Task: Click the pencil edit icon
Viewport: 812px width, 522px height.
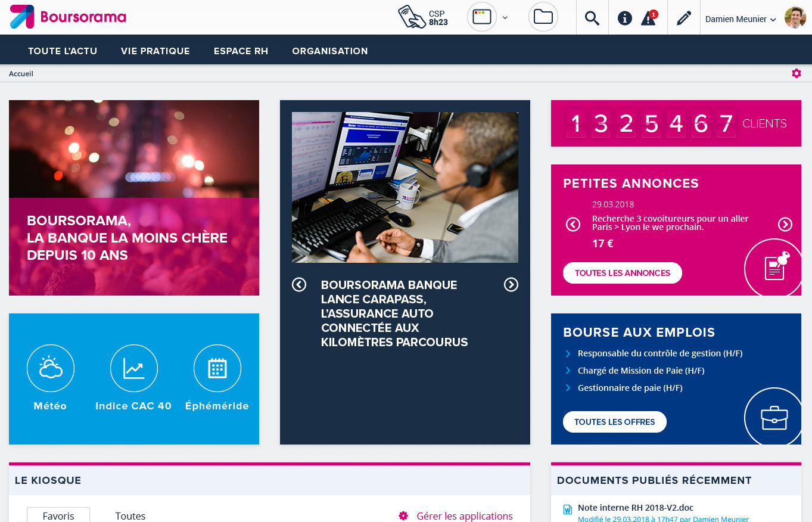Action: (x=684, y=18)
